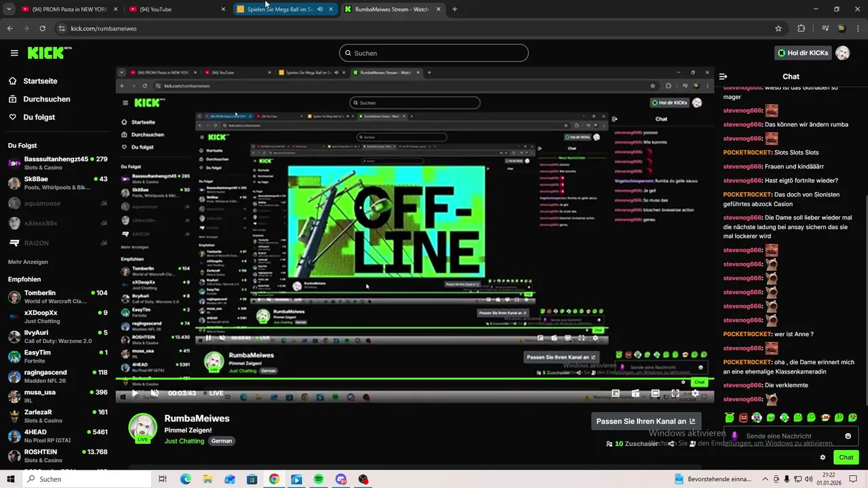The image size is (868, 488).
Task: Open the Chrome three-dot menu
Action: click(857, 28)
